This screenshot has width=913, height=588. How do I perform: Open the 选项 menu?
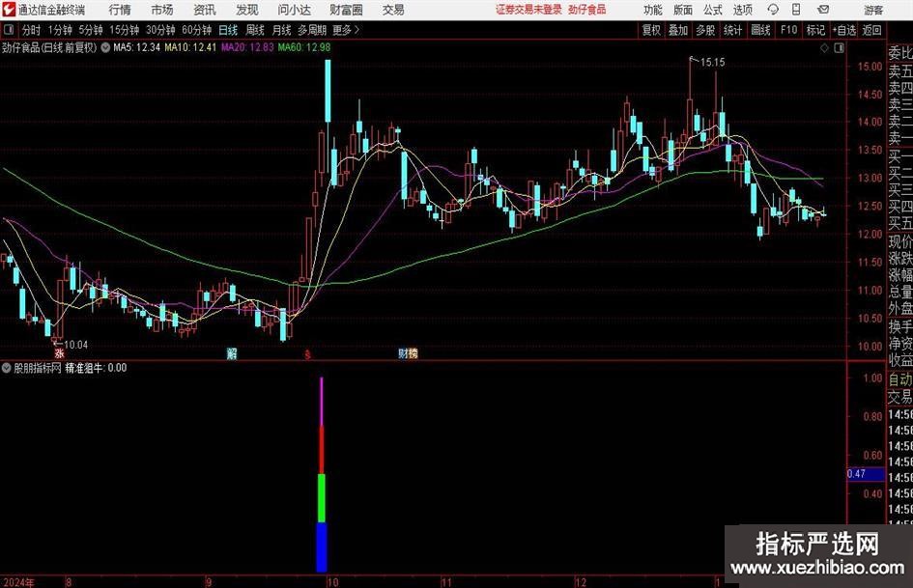tap(743, 10)
